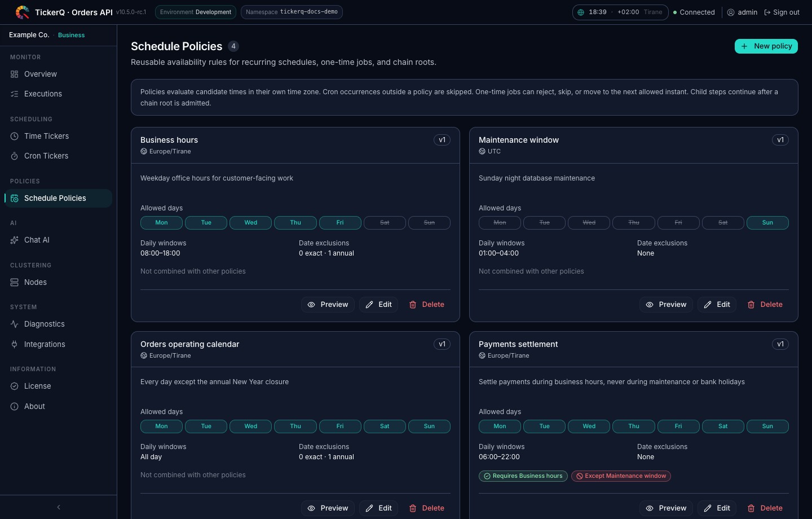Click trash icon on Maintenance window Delete
The image size is (812, 519).
(751, 305)
